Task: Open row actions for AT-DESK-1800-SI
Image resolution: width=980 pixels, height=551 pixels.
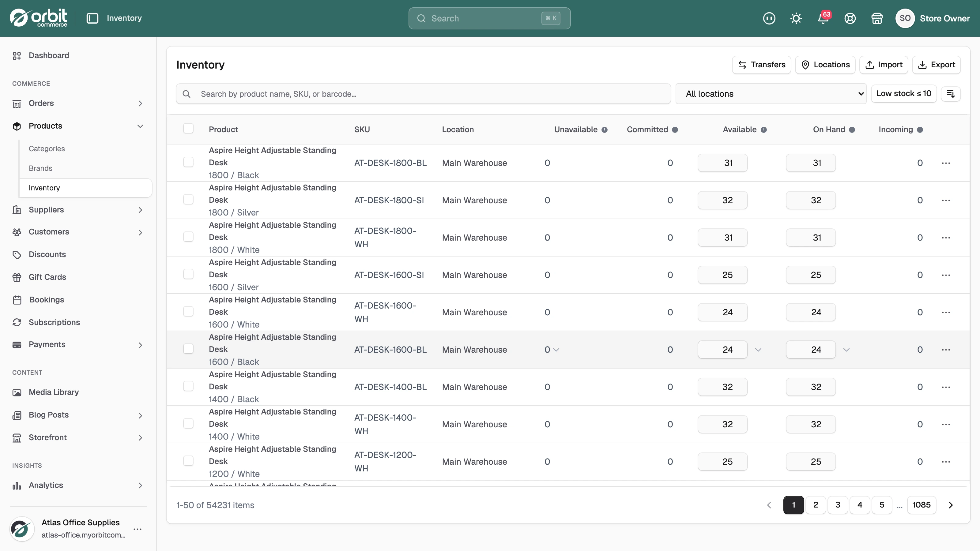Action: (x=946, y=201)
